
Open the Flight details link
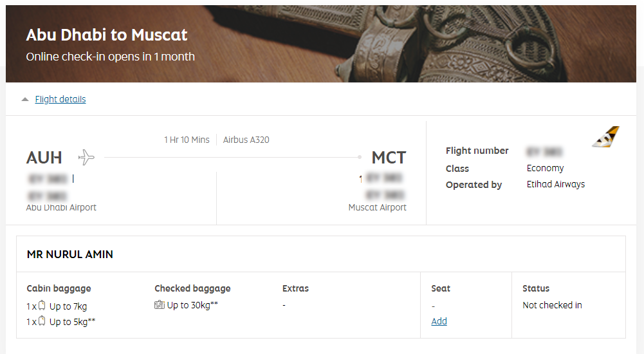(x=60, y=99)
